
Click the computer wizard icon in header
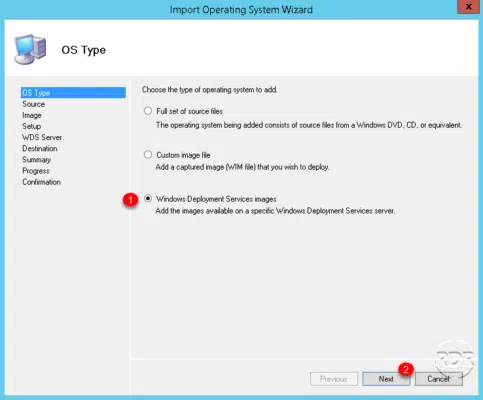pos(30,49)
